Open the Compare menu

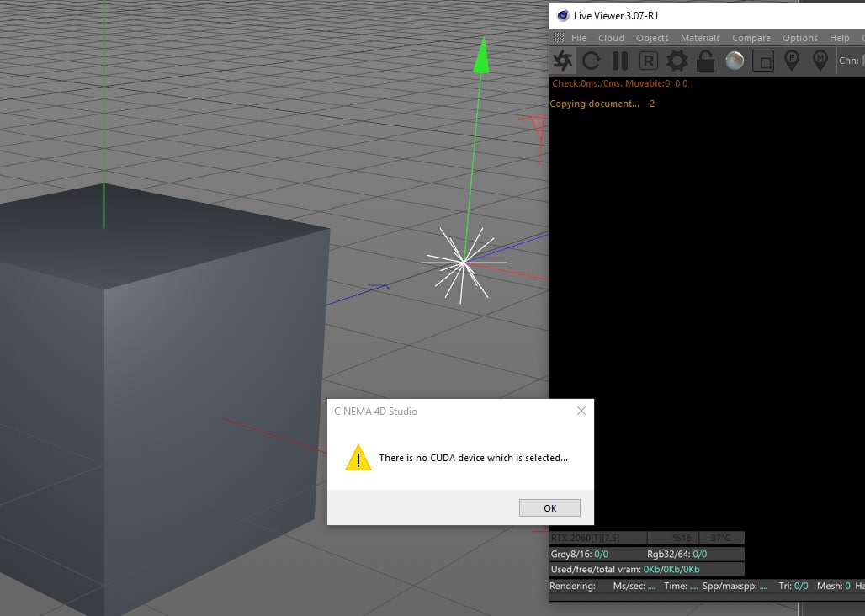[751, 38]
